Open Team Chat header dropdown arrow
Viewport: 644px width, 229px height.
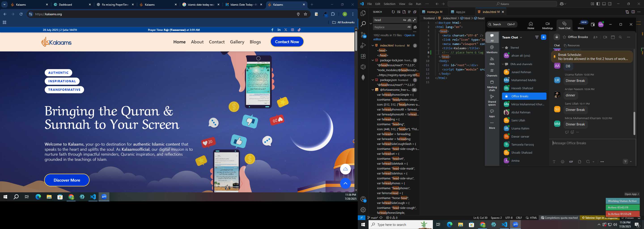click(x=521, y=38)
